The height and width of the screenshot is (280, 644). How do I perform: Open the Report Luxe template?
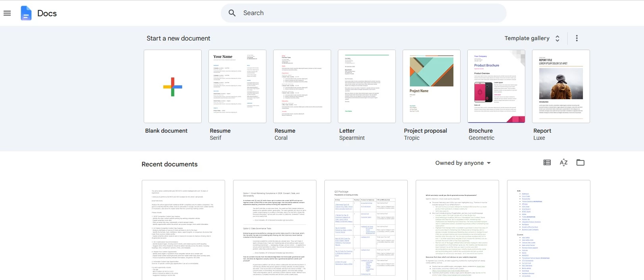(561, 86)
